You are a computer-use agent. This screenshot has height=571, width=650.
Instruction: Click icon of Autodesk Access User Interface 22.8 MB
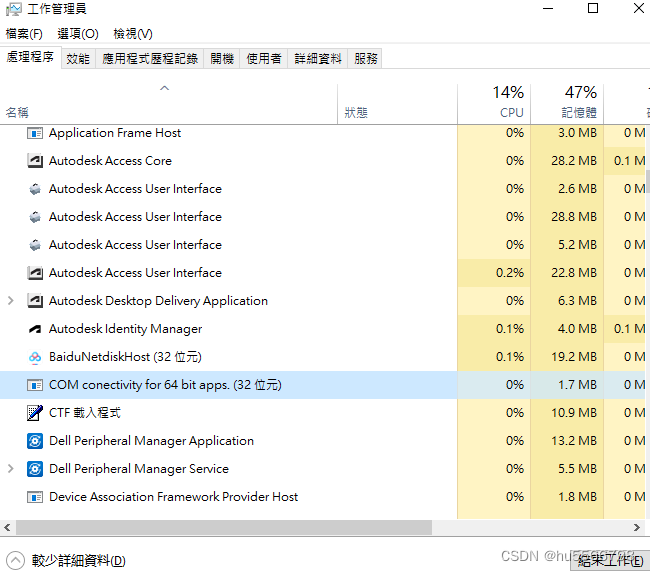coord(35,273)
